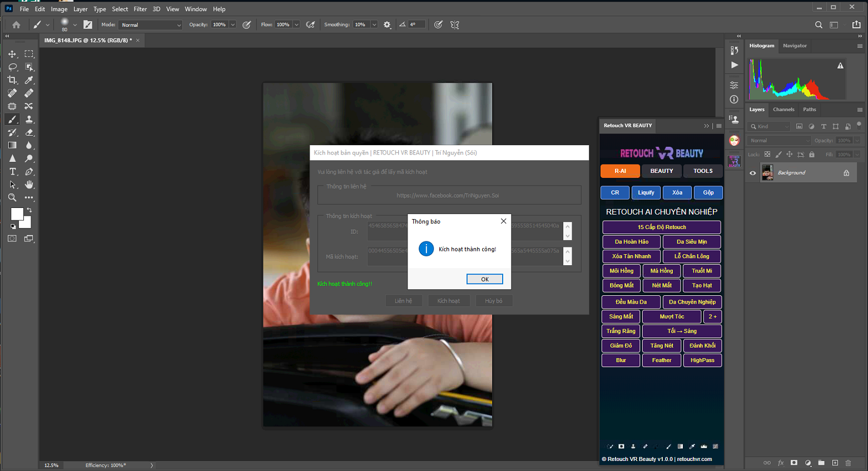Open the Opacity slider dropdown arrow
This screenshot has width=868, height=471.
[x=233, y=24]
